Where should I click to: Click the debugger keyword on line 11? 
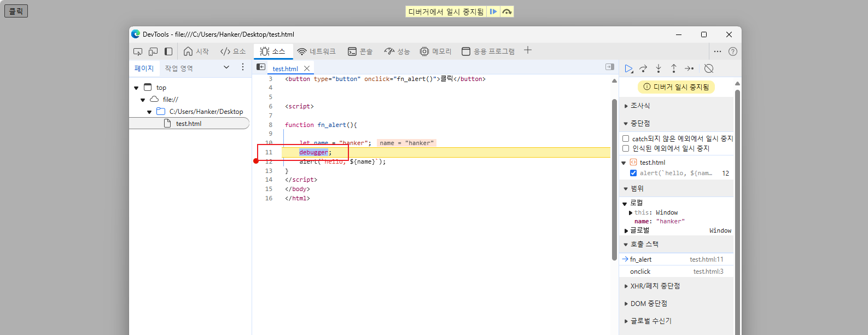point(313,152)
